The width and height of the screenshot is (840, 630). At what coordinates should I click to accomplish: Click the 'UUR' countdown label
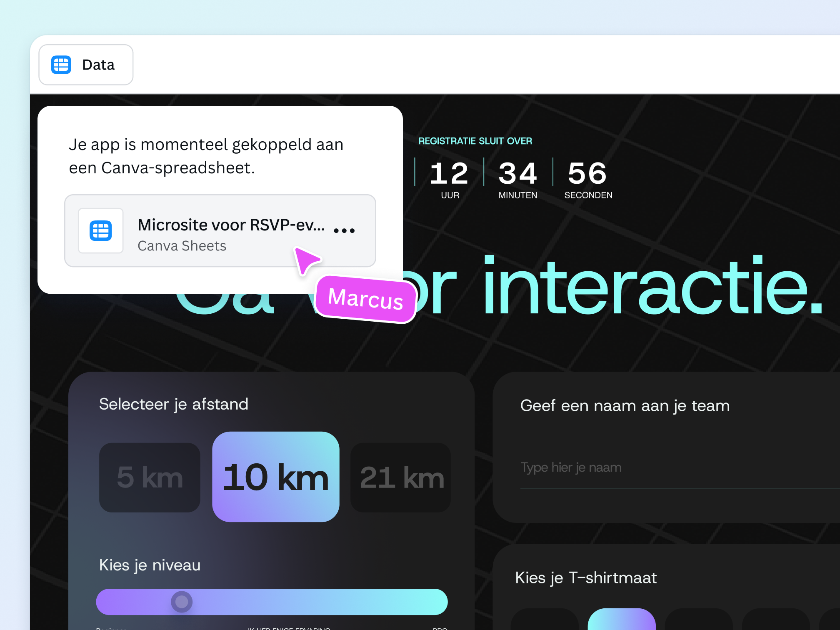pyautogui.click(x=450, y=195)
